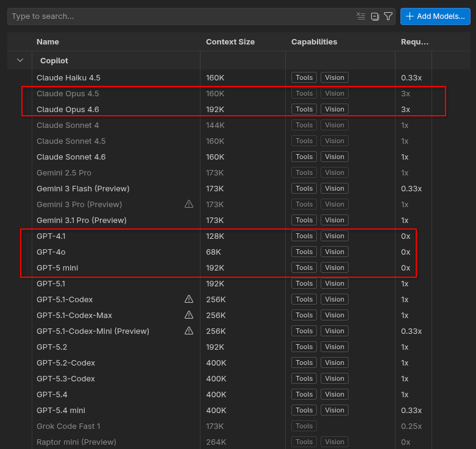Screen dimensions: 476x449
Task: Click the Capabilities column header
Action: point(314,42)
